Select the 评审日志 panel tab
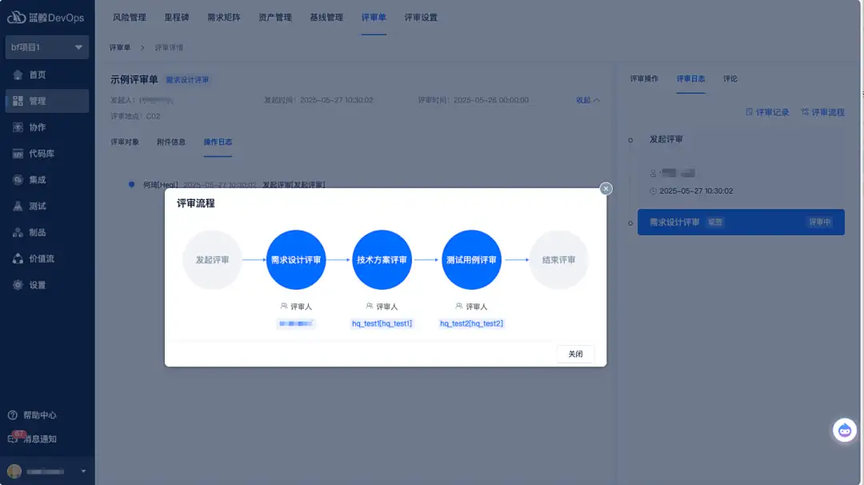864x485 pixels. pos(690,79)
